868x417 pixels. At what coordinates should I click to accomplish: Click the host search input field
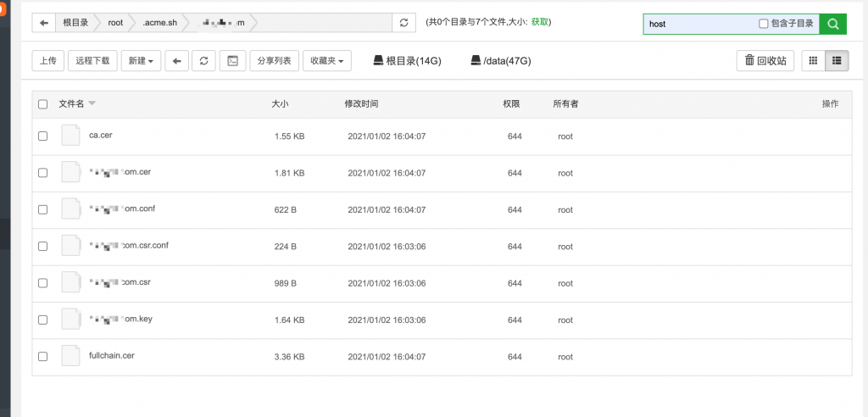pos(700,24)
